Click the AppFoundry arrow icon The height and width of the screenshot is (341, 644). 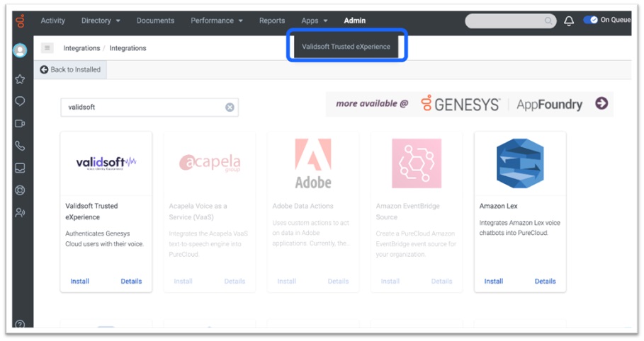(x=601, y=103)
